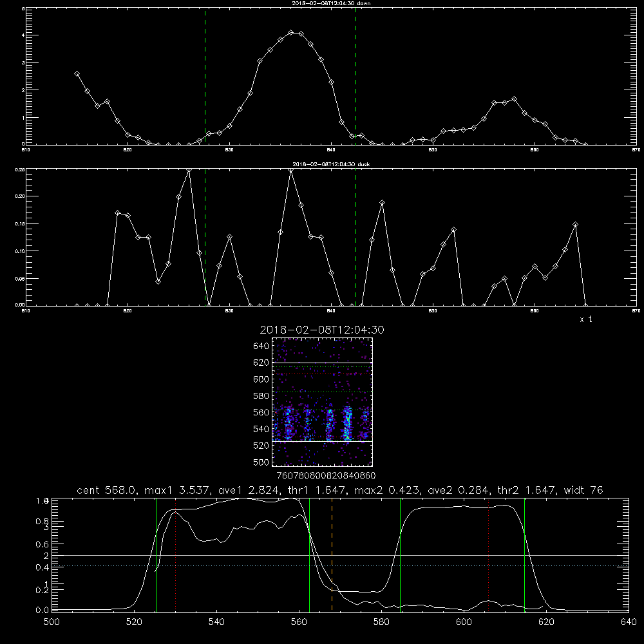Screen dimensions: 644x644
Task: Click the '600' x-axis label of bottom plot
Action: click(464, 622)
